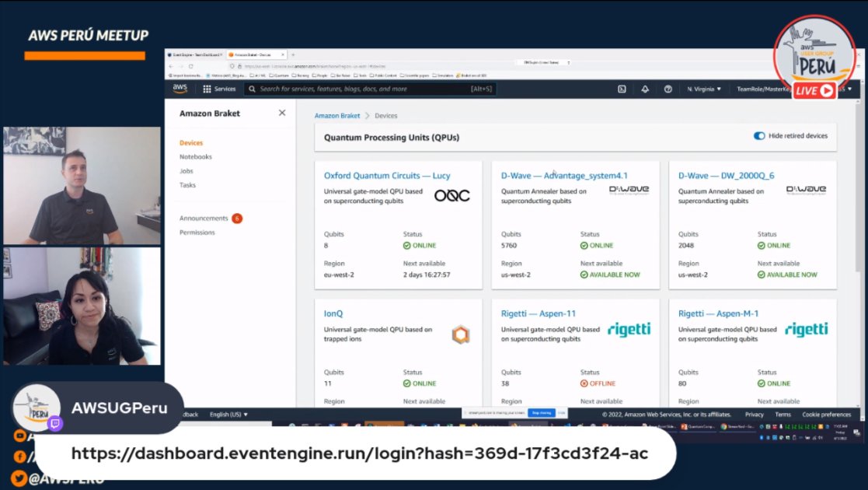The image size is (868, 490).
Task: Open a new browser tab
Action: 293,55
